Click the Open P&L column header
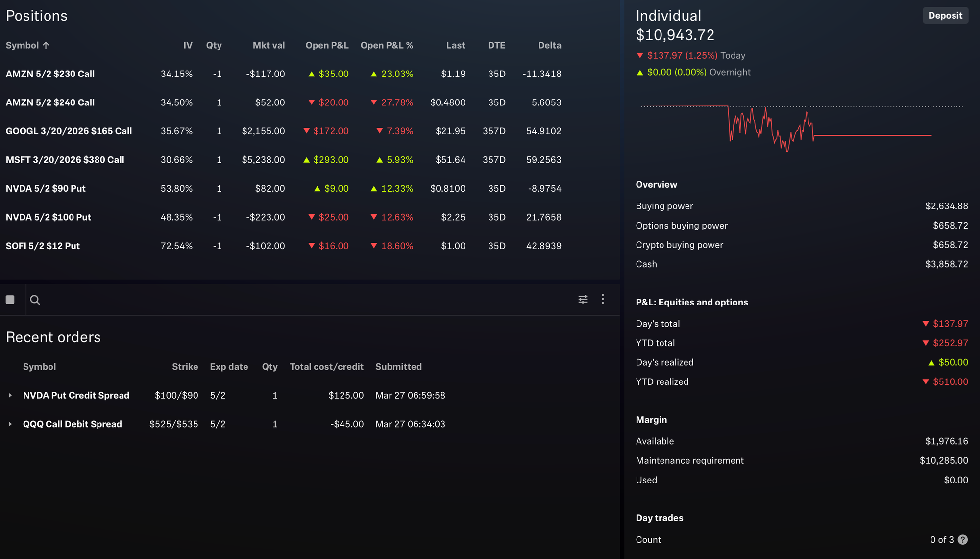Screen dimensions: 980x559 click(327, 45)
